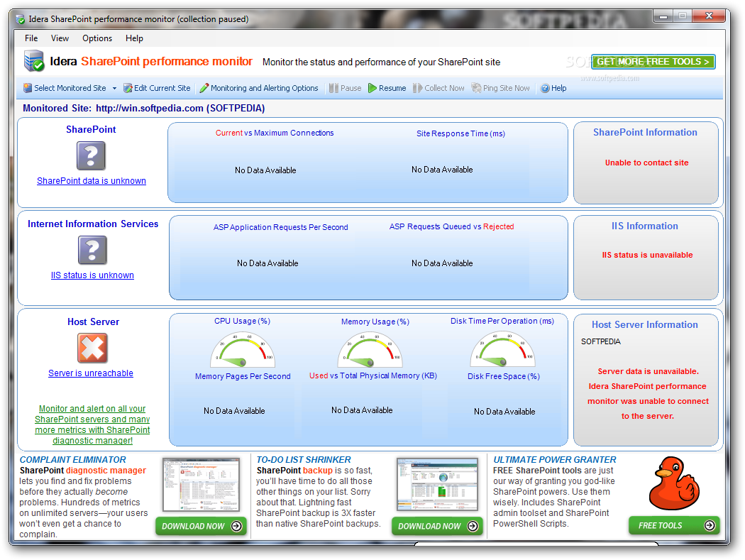Click the app icon in the title bar
This screenshot has height=560, width=745.
point(21,19)
